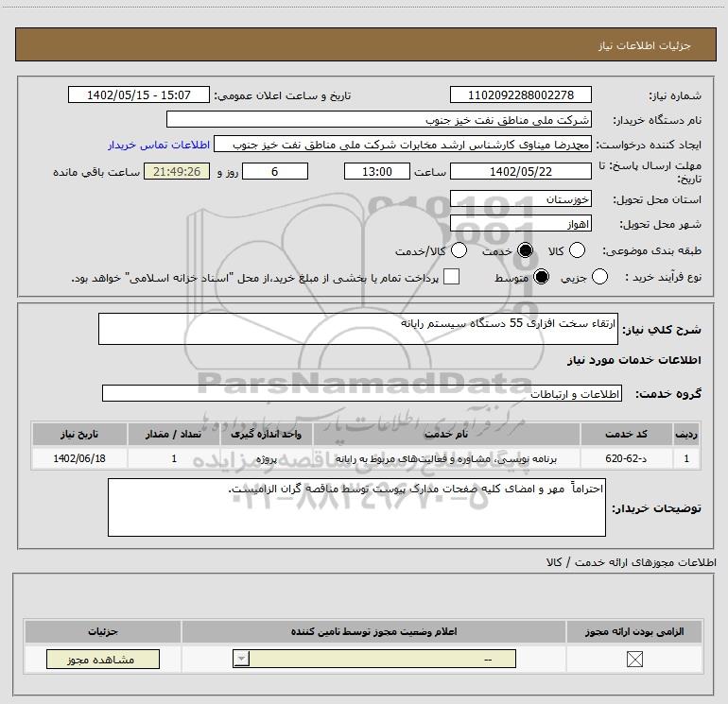Image resolution: width=728 pixels, height=704 pixels.
Task: Click the شماره نیاز field 1102092288002278
Action: click(520, 94)
